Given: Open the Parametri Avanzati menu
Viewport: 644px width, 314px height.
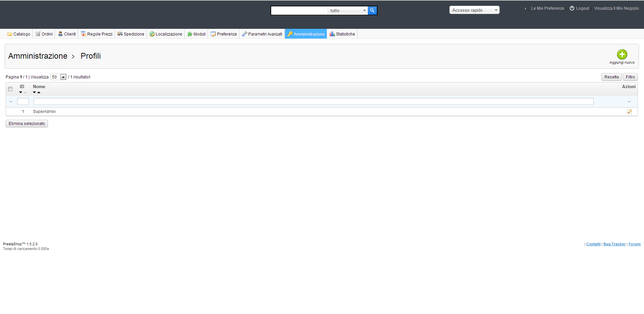Looking at the screenshot, I should tap(262, 34).
